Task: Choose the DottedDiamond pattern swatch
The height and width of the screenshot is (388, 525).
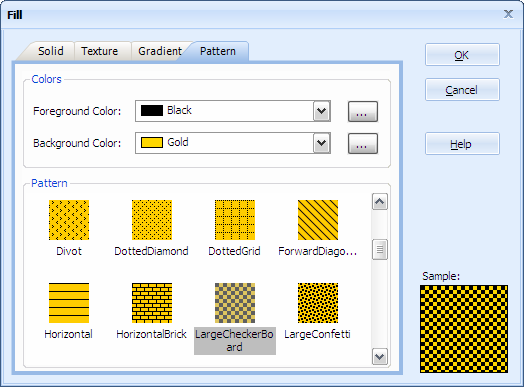Action: [152, 220]
